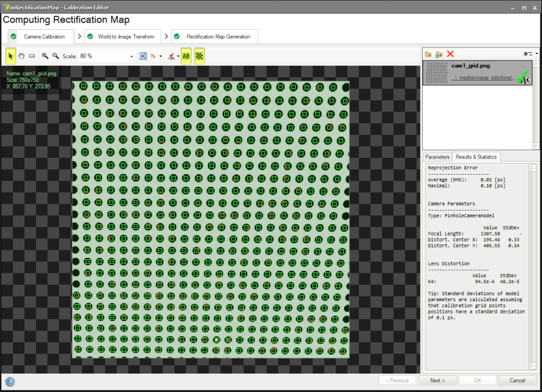Click the Cancel button
Viewport: 542px width, 392px height.
pyautogui.click(x=518, y=380)
